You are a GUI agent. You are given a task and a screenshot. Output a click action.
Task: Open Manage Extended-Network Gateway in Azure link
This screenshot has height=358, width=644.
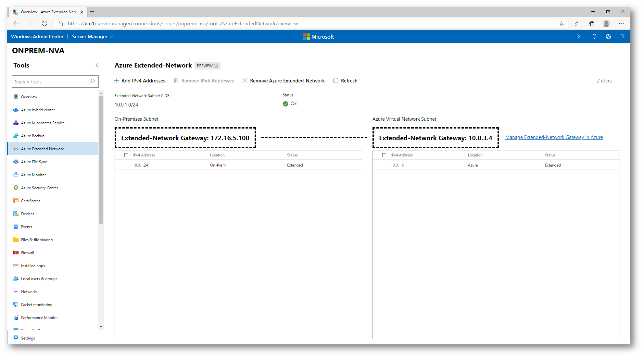click(554, 137)
